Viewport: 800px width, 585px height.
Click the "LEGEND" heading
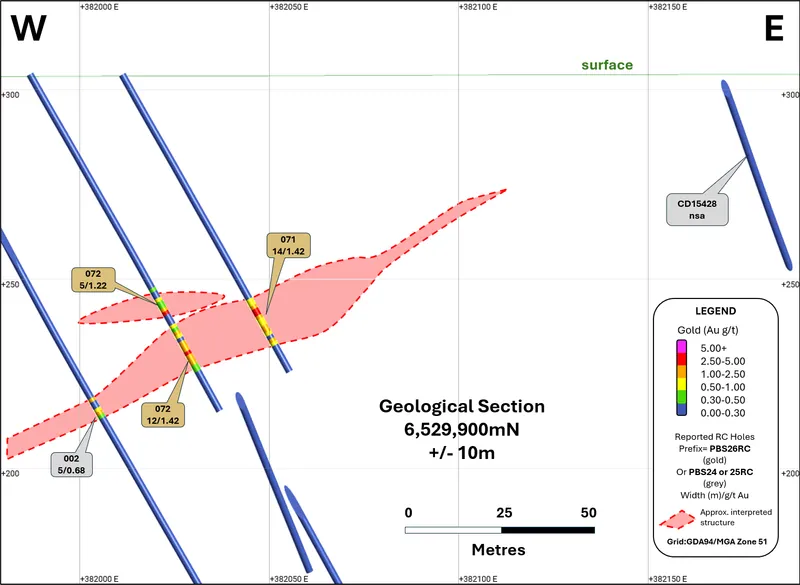tap(715, 311)
